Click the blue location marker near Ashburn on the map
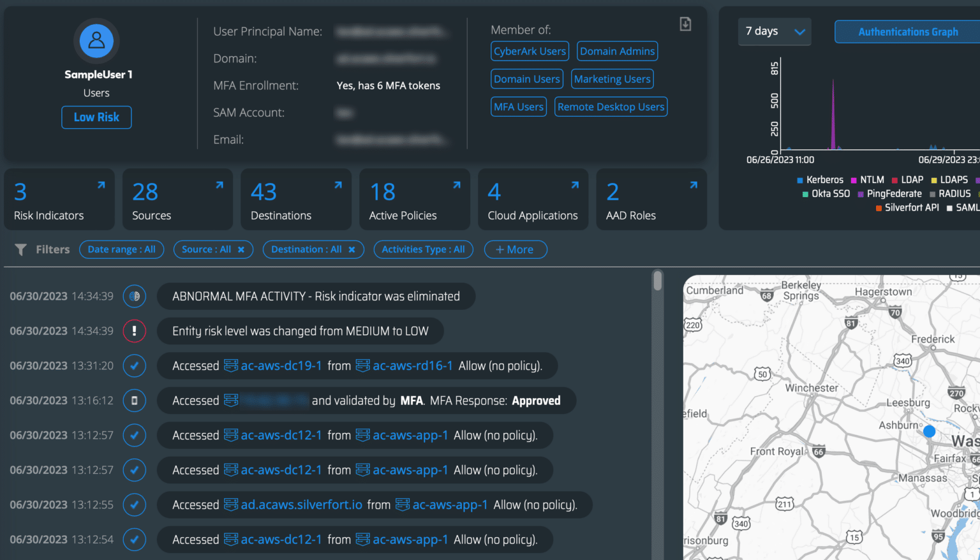 928,431
